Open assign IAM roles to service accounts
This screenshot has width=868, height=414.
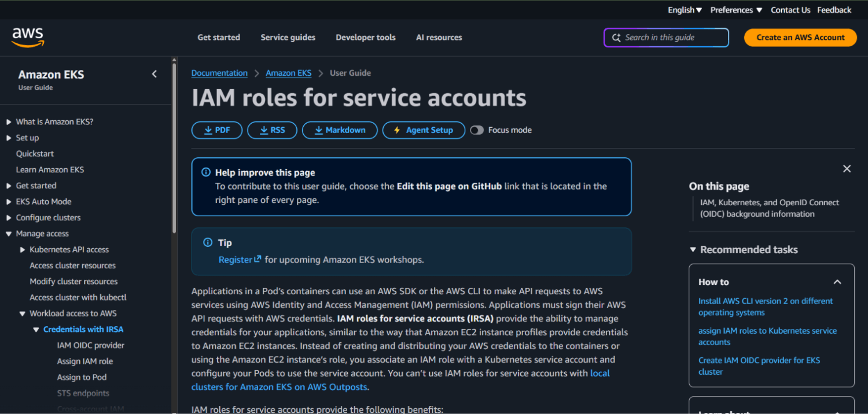(767, 337)
